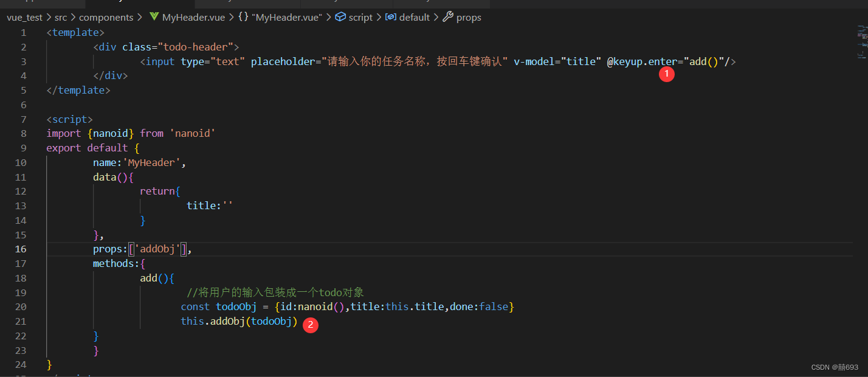Switch to the second editor tab at top
The image size is (868, 377).
click(140, 3)
